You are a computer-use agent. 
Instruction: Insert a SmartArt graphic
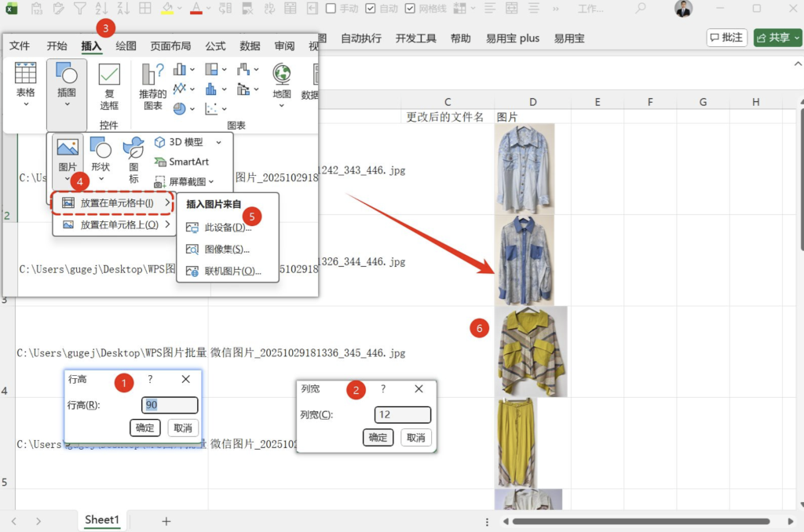(182, 162)
